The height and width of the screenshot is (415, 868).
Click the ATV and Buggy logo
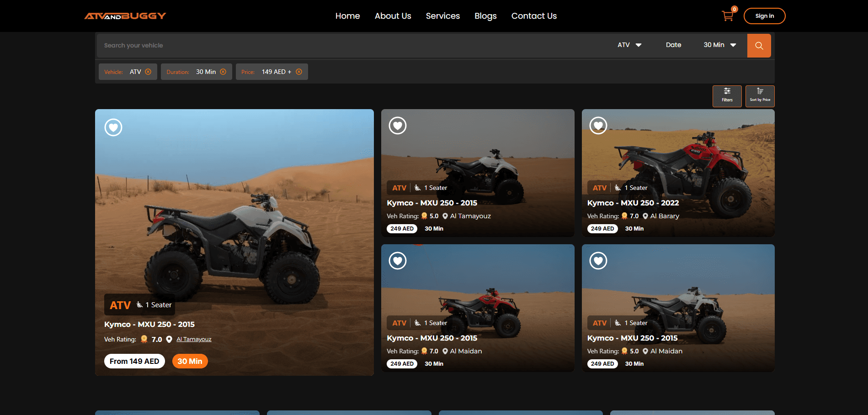125,16
